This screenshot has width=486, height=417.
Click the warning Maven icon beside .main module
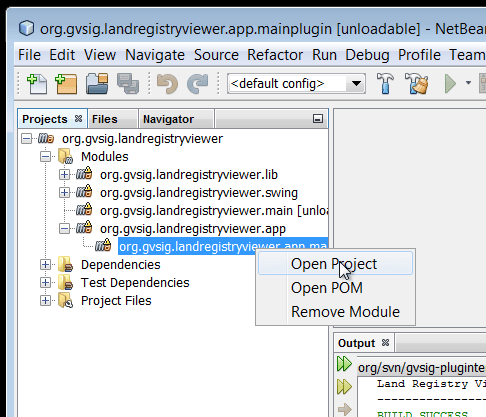pyautogui.click(x=84, y=209)
